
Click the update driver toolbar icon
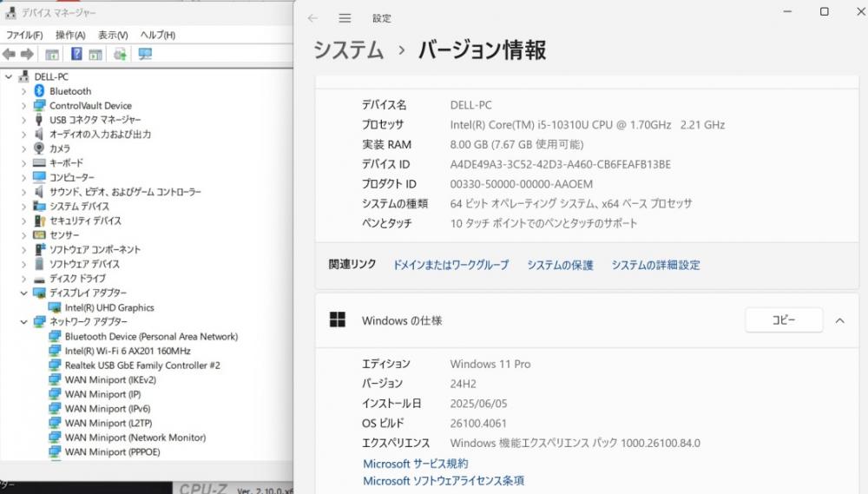[120, 55]
